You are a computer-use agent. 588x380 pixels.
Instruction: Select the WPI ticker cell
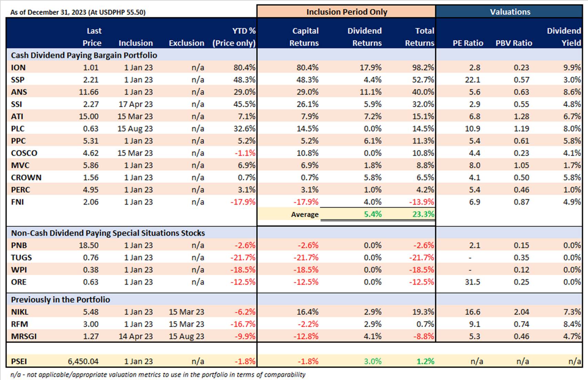pos(19,270)
